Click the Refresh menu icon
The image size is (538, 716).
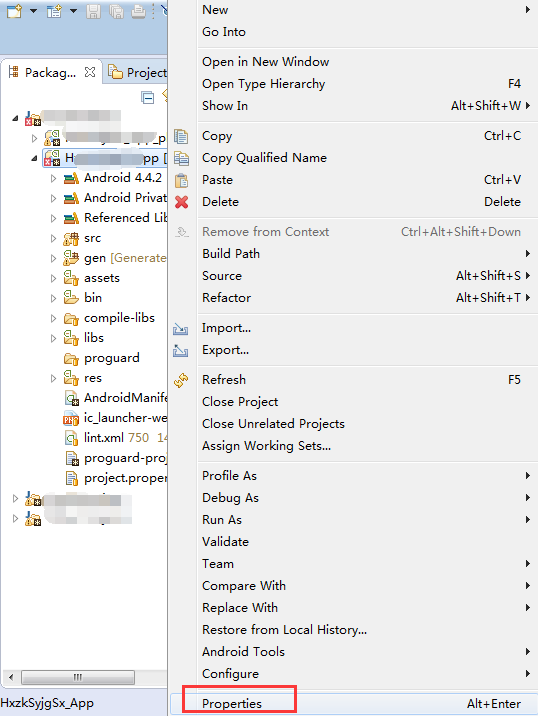[181, 380]
